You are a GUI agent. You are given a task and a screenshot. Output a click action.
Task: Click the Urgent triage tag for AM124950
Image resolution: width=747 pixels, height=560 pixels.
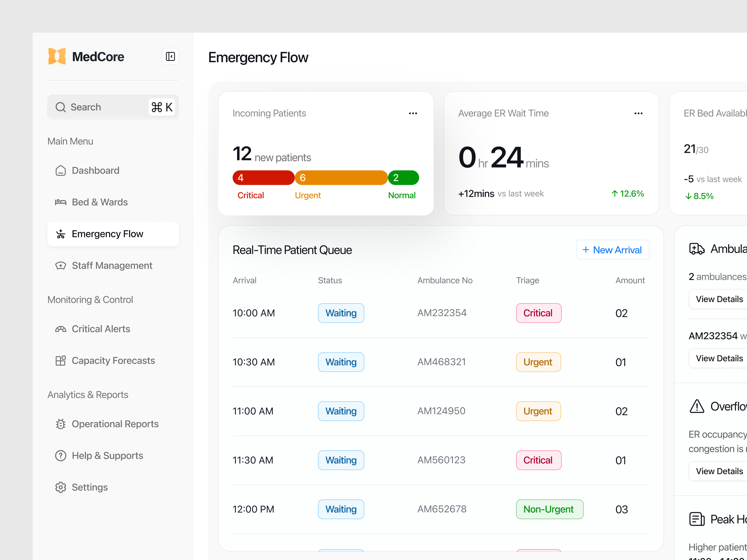[538, 411]
